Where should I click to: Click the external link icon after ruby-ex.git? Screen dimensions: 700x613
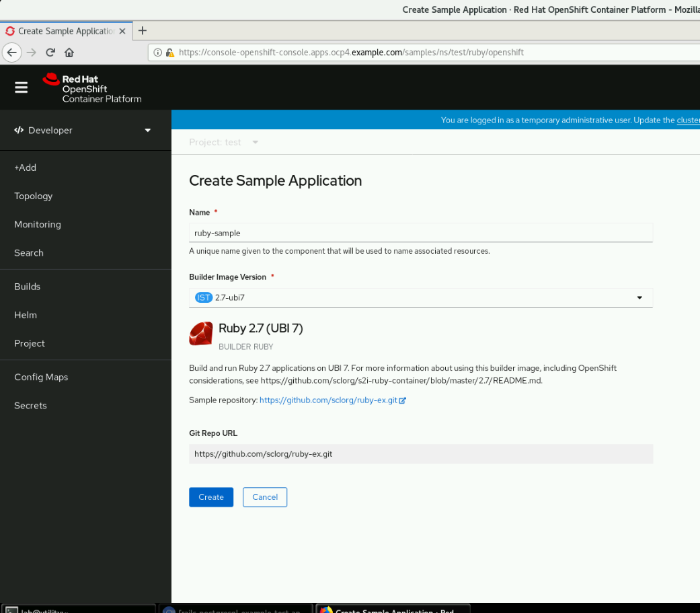(x=402, y=401)
